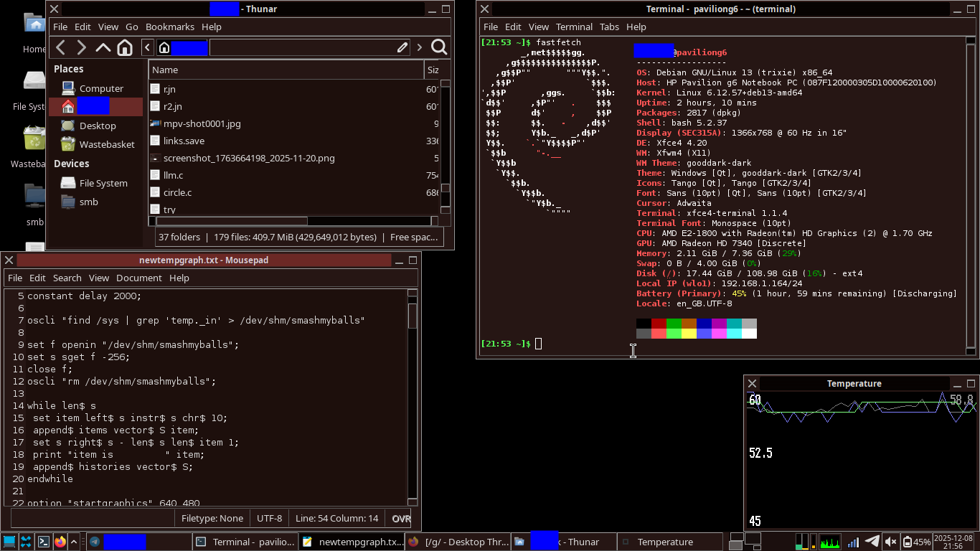Open the Help menu in the terminal window

coord(636,27)
